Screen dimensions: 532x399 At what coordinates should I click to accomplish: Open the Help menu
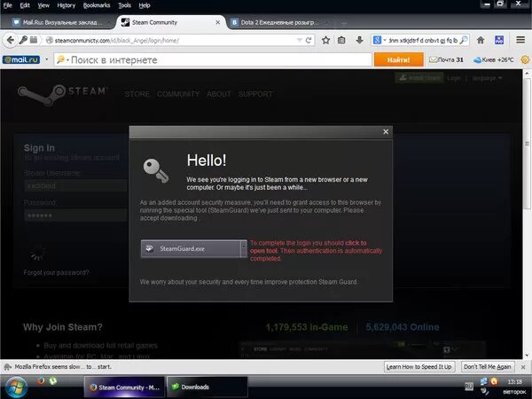click(x=145, y=5)
